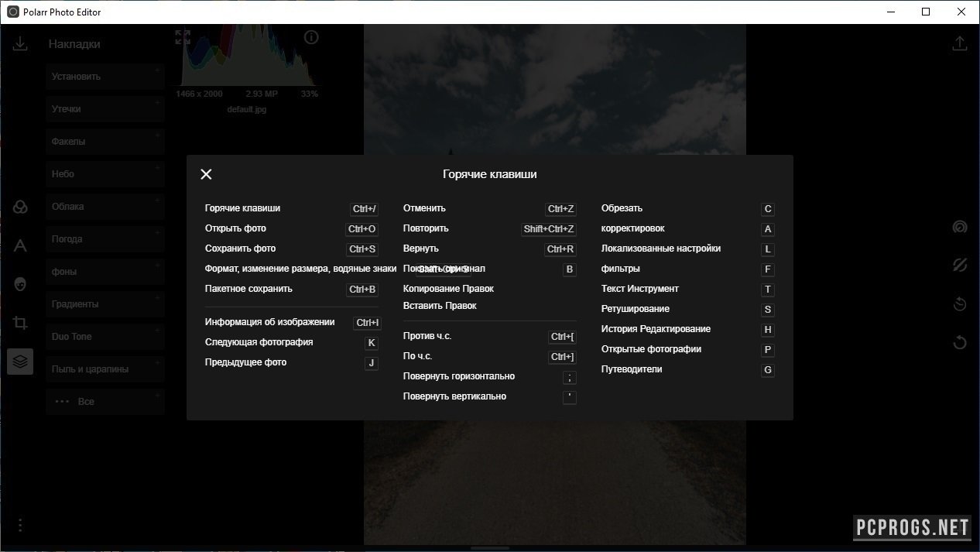980x552 pixels.
Task: Open the Overlays layers icon
Action: pyautogui.click(x=20, y=361)
